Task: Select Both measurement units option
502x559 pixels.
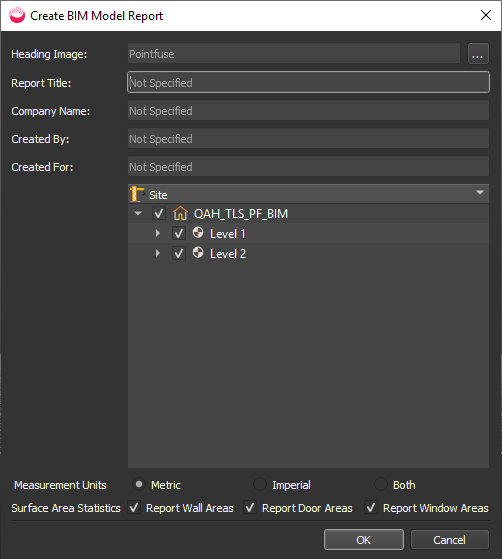Action: pyautogui.click(x=381, y=484)
